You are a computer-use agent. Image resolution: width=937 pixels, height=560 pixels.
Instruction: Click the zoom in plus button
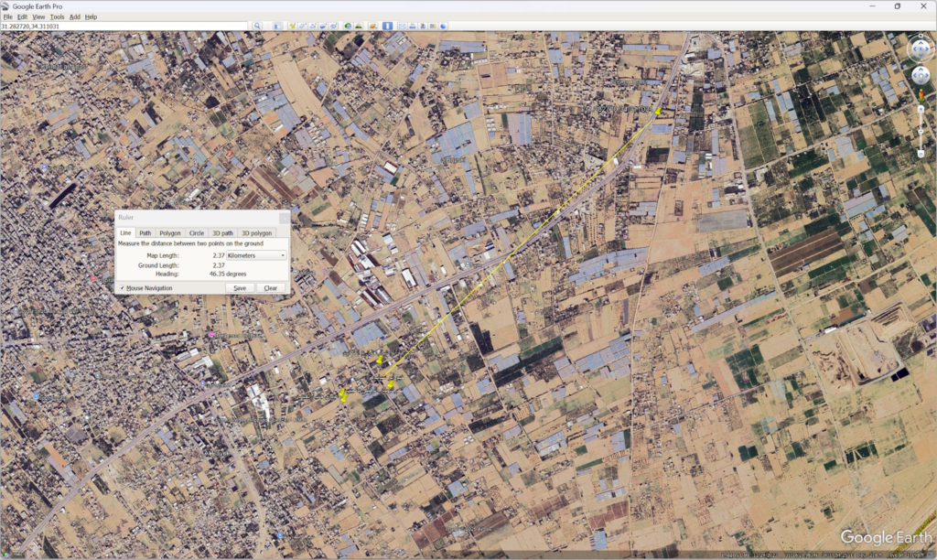[921, 108]
